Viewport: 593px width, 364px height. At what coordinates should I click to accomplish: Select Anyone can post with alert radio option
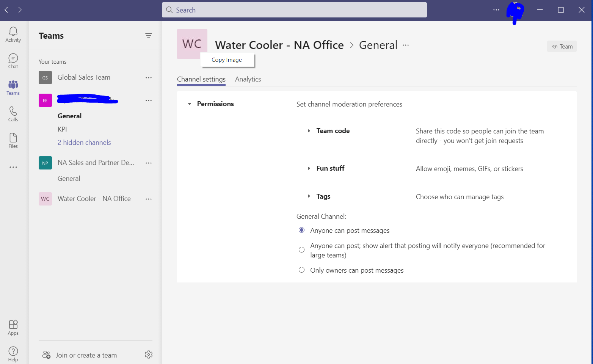tap(302, 250)
